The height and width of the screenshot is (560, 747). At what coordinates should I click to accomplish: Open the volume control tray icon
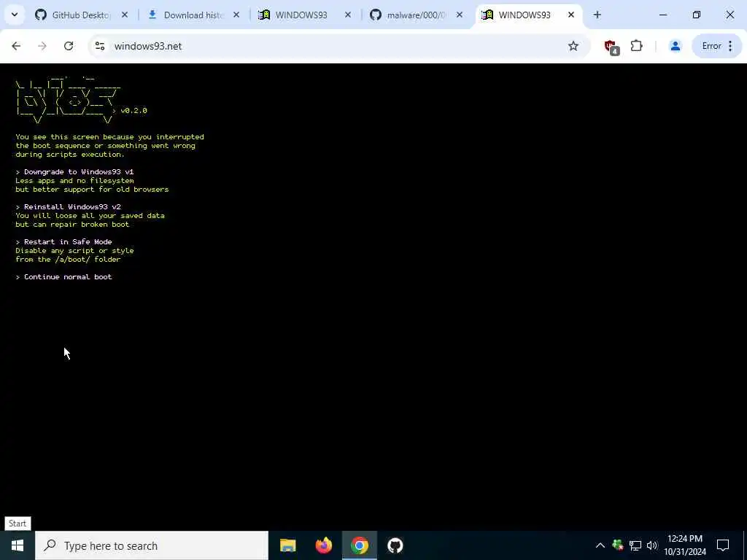651,545
